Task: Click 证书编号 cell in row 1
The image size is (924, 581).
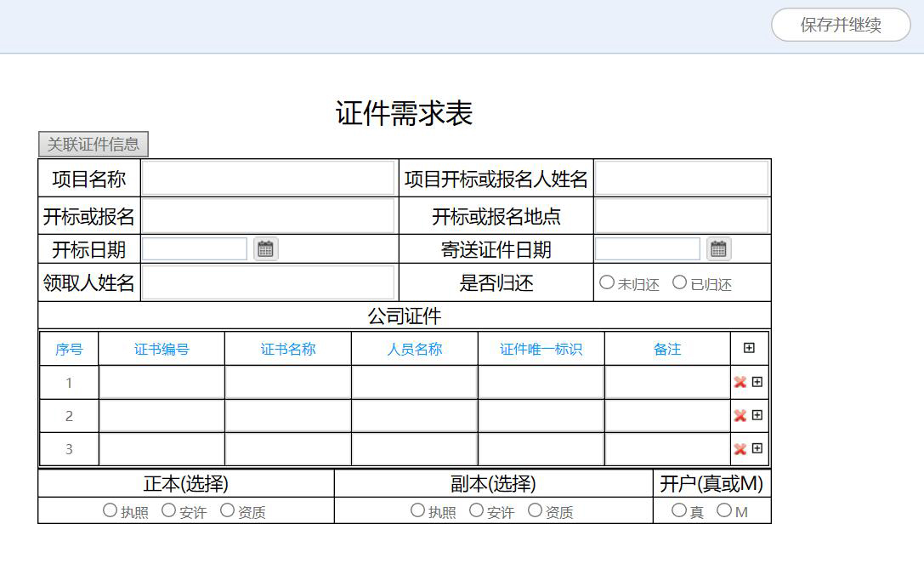Action: coord(162,383)
